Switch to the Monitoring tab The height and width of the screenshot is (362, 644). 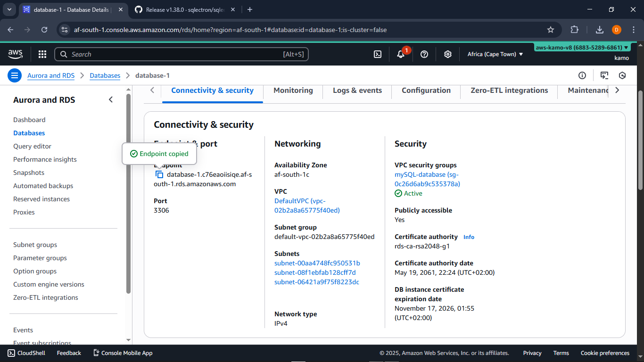click(x=293, y=90)
